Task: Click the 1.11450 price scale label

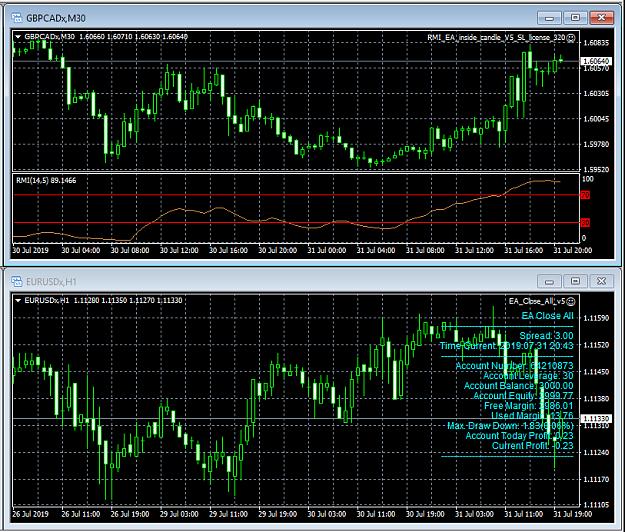Action: coord(596,372)
